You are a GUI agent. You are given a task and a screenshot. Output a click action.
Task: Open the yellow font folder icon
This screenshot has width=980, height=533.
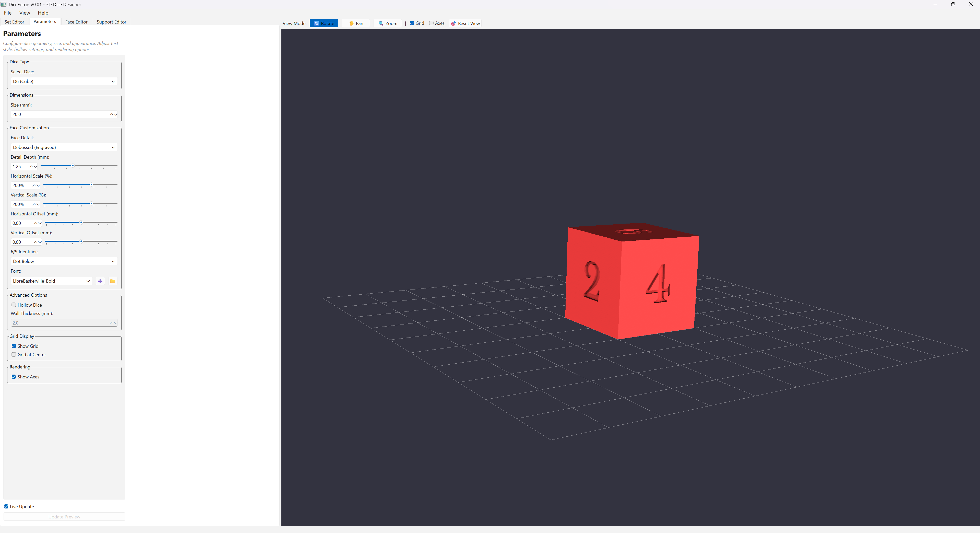[113, 281]
